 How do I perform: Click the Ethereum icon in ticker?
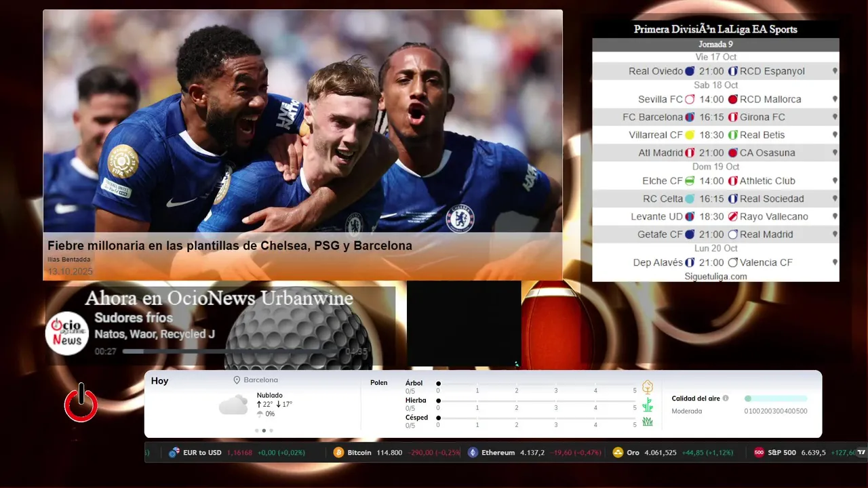pyautogui.click(x=473, y=453)
